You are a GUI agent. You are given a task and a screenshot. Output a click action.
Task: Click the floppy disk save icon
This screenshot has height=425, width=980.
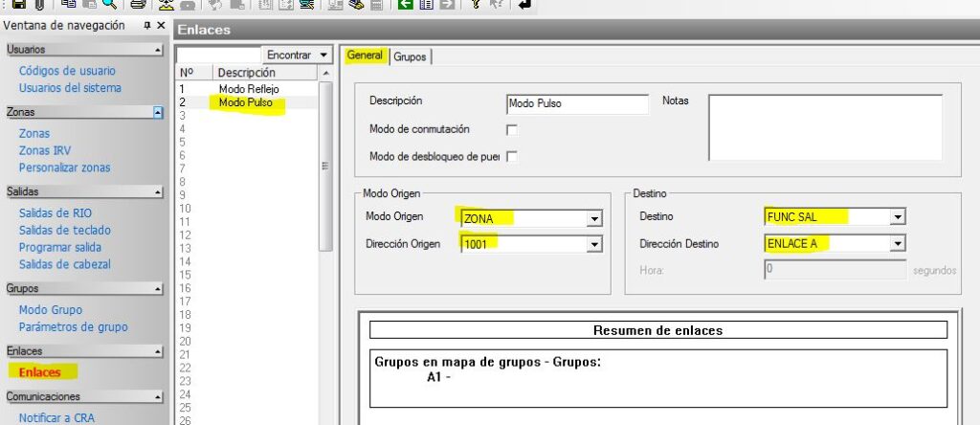point(19,5)
